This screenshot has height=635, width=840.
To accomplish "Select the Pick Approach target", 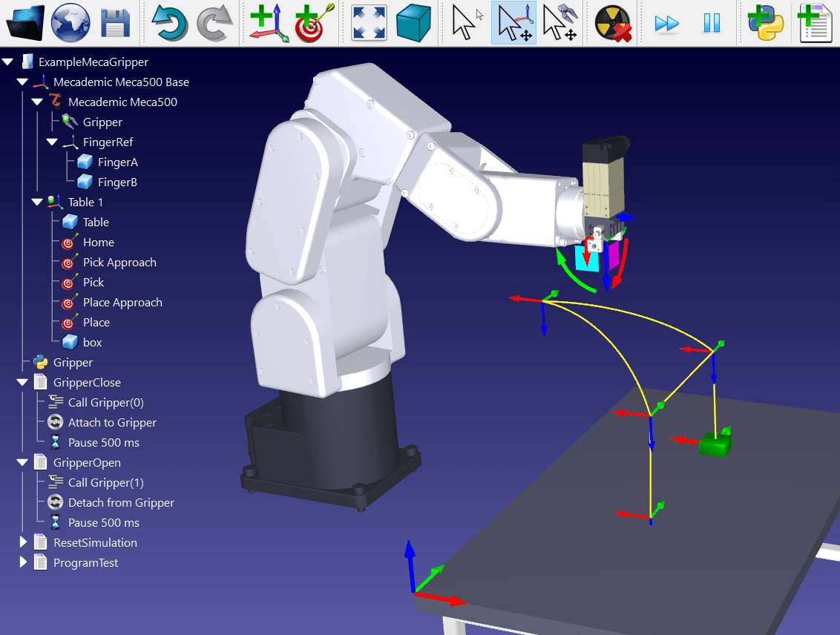I will 119,262.
